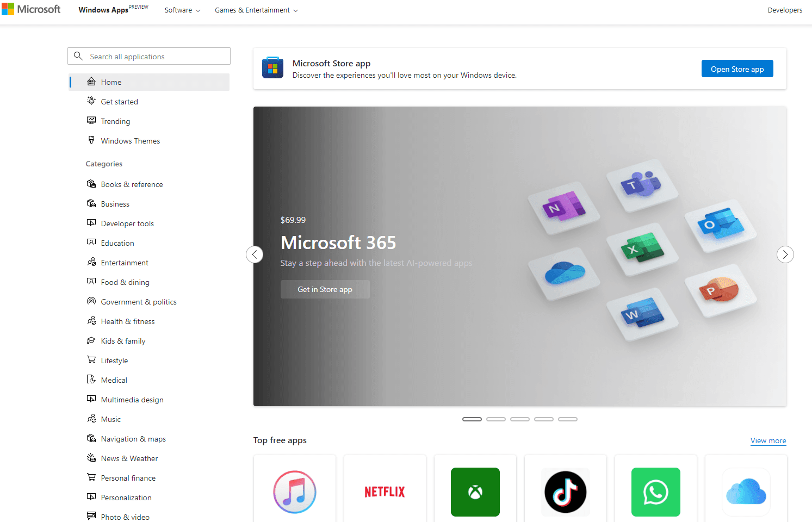This screenshot has height=522, width=812.
Task: Click the Lifestyle cart icon
Action: pyautogui.click(x=91, y=360)
